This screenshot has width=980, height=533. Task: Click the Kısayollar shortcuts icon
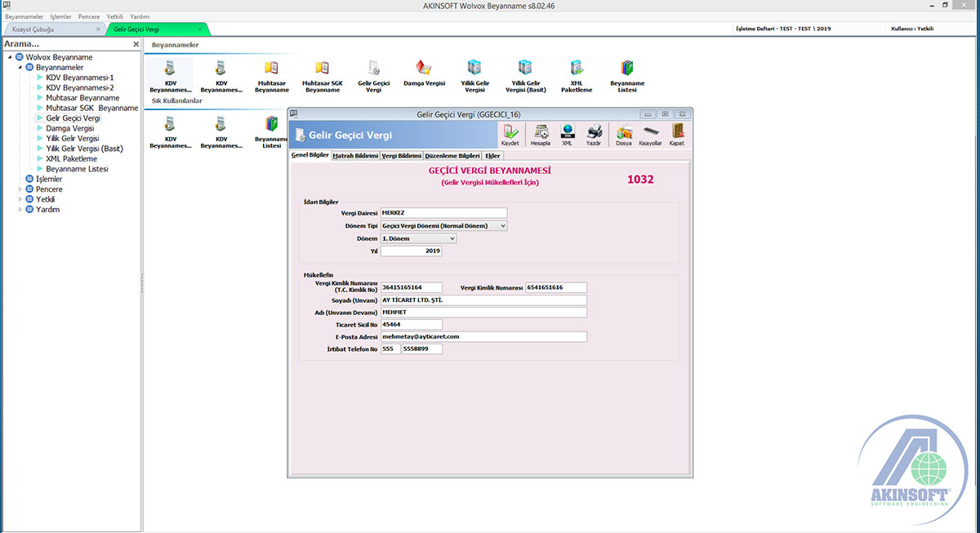(650, 133)
